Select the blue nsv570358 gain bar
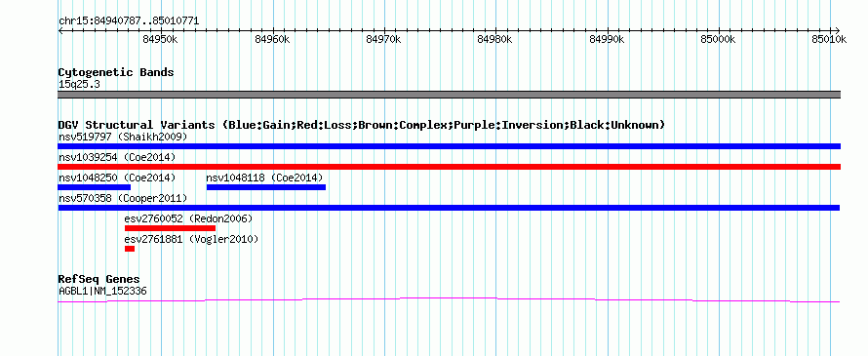This screenshot has width=868, height=356. tap(449, 208)
